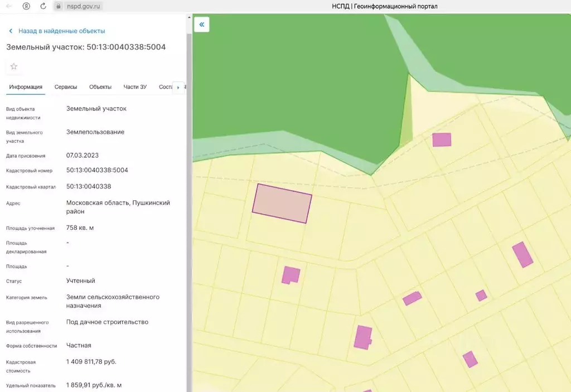Go back to found objects link
Image resolution: width=571 pixels, height=392 pixels.
[x=61, y=31]
